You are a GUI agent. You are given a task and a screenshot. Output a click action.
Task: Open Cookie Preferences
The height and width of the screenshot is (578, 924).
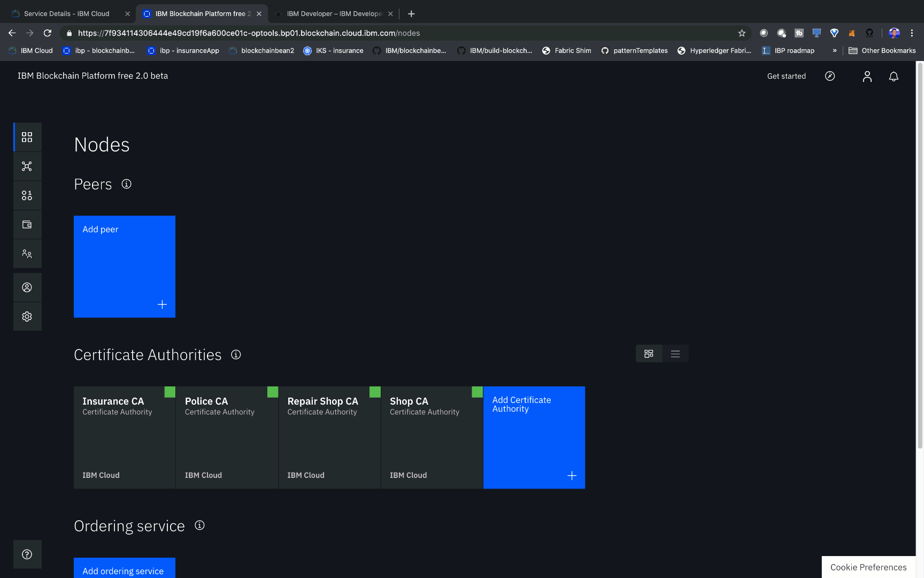tap(868, 567)
